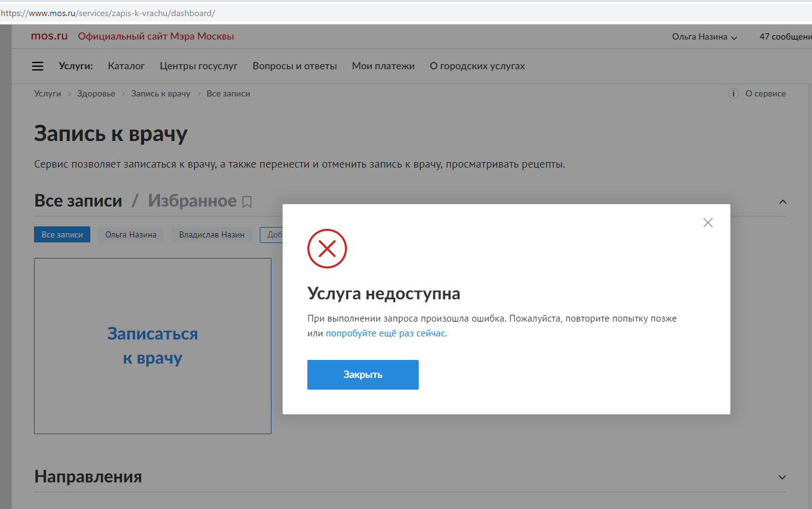Select the Все записи filter chip

62,234
